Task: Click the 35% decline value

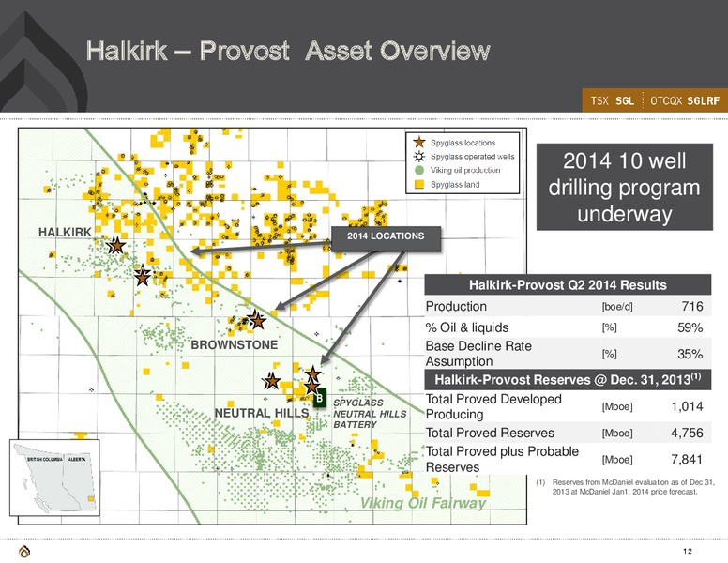Action: click(690, 354)
